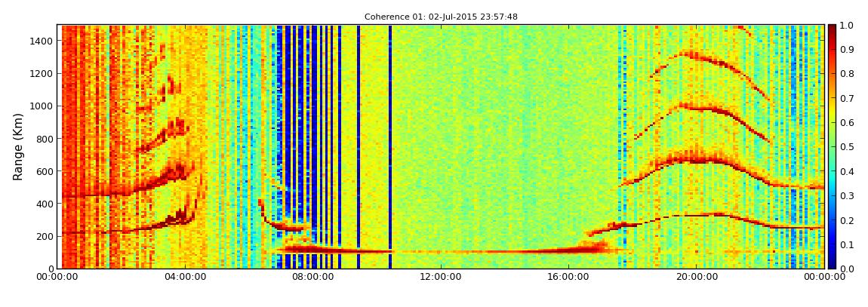Click the colorbar 0.6 value label
Image resolution: width=868 pixels, height=307 pixels.
click(x=846, y=122)
